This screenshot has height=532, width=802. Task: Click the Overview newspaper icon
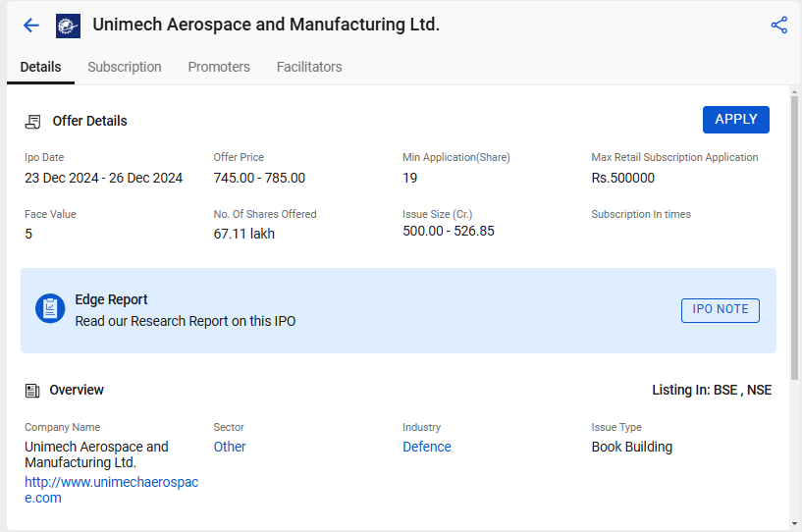32,391
